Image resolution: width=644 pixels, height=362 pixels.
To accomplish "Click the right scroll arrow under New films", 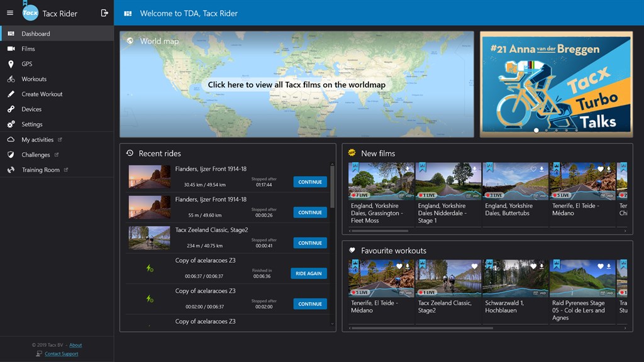I will (625, 231).
